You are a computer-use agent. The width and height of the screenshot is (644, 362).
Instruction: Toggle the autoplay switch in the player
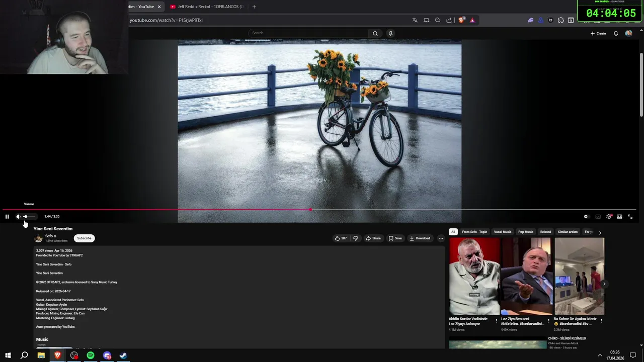[x=586, y=217]
